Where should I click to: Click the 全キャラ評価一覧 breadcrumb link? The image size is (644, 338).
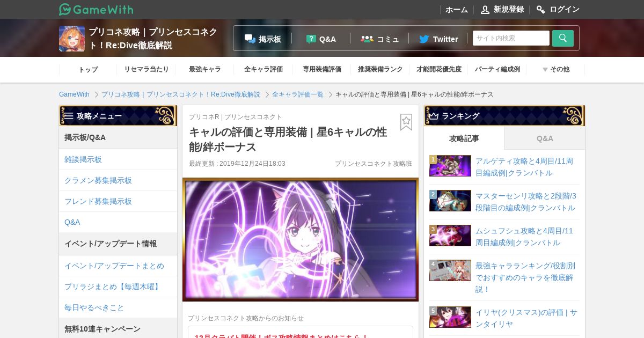[x=298, y=94]
